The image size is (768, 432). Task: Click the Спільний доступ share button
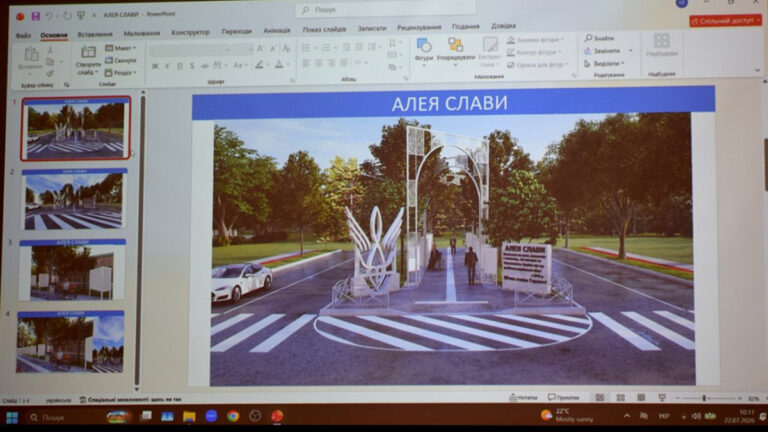point(725,21)
